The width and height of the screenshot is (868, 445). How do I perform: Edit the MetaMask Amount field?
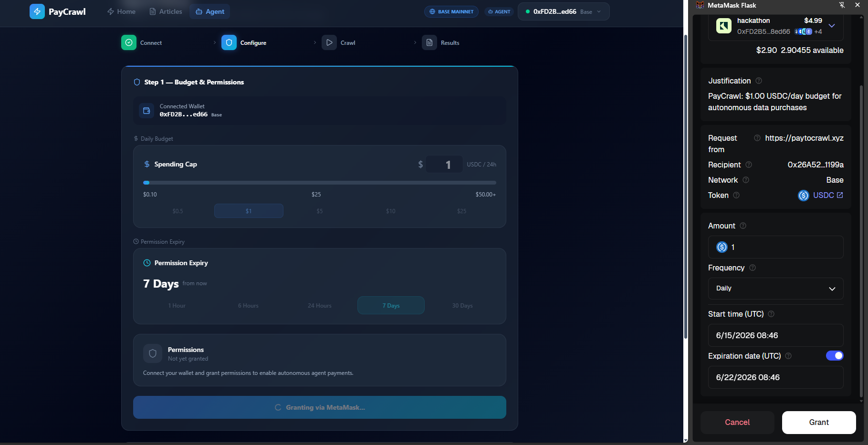[x=776, y=247]
